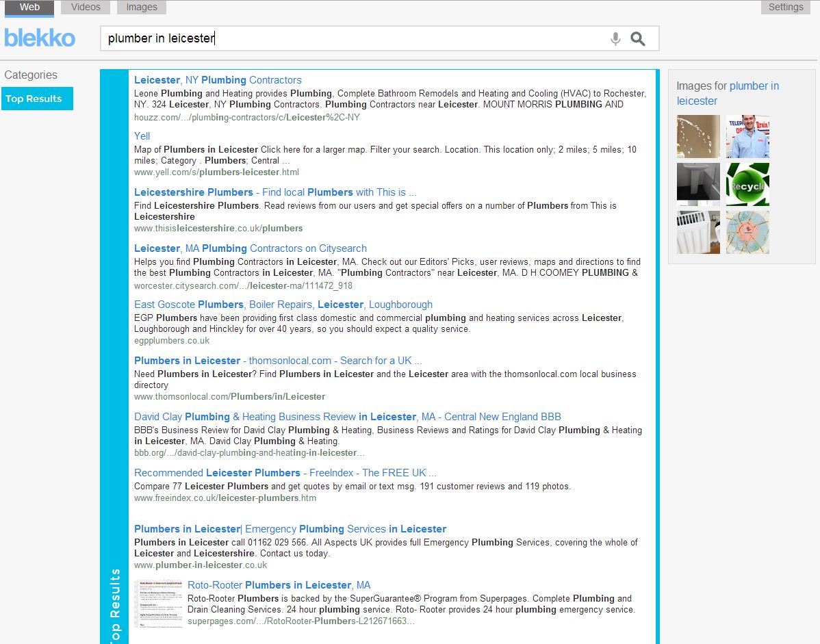Screen dimensions: 820x644
Task: Open the Yell result link
Action: click(x=142, y=136)
